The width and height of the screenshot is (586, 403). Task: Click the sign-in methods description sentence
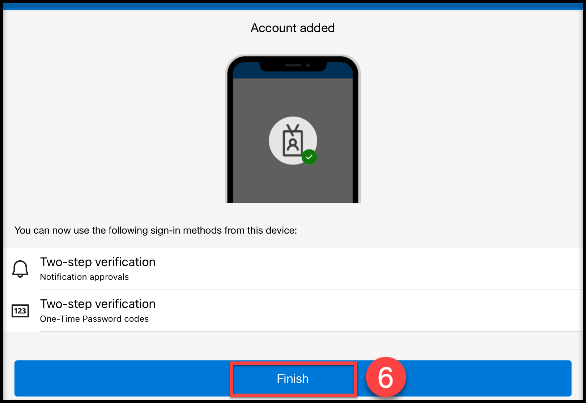pyautogui.click(x=155, y=230)
